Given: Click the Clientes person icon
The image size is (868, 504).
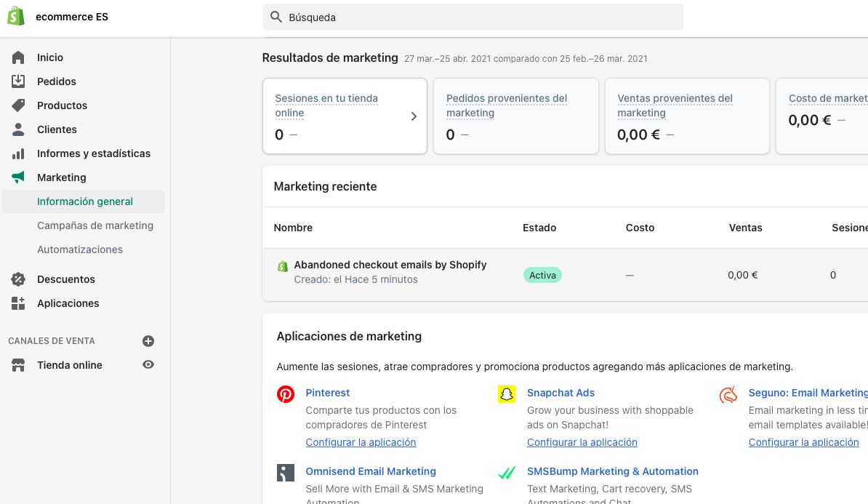Looking at the screenshot, I should coord(18,129).
